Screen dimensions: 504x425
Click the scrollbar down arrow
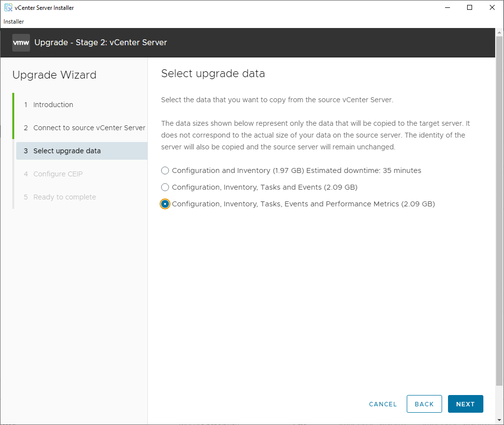click(x=499, y=420)
